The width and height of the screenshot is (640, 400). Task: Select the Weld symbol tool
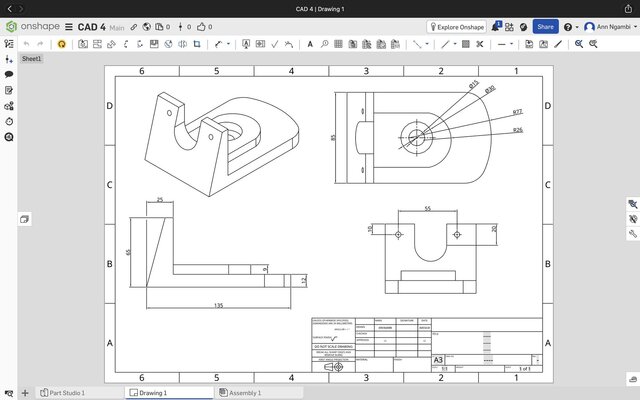pyautogui.click(x=289, y=44)
